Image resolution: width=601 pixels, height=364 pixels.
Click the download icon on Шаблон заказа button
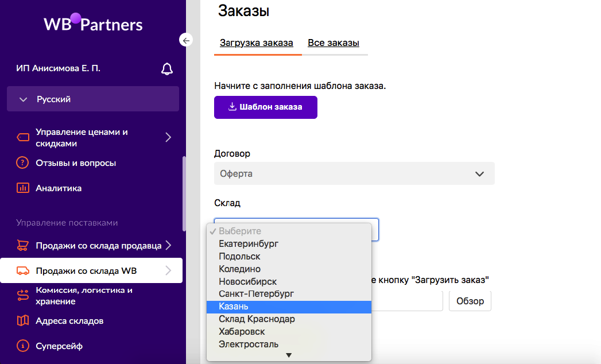(x=232, y=107)
